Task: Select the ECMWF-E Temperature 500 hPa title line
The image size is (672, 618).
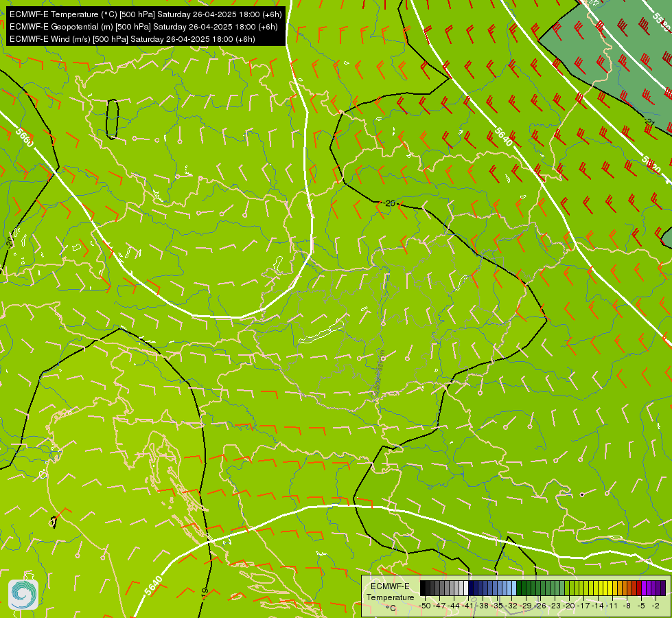Action: point(146,14)
